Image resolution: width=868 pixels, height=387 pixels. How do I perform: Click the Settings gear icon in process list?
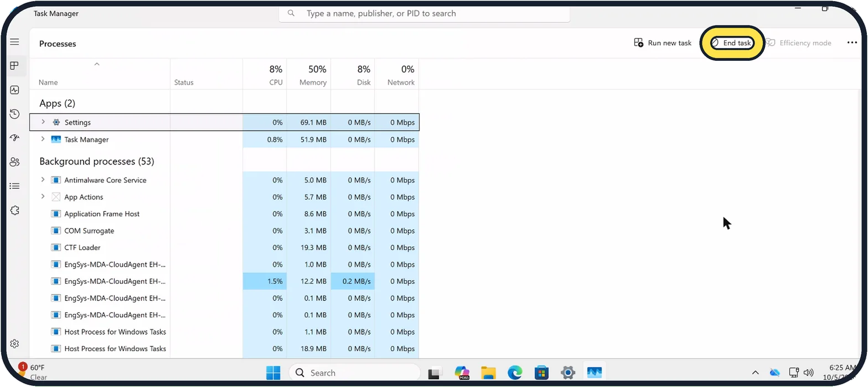coord(56,122)
